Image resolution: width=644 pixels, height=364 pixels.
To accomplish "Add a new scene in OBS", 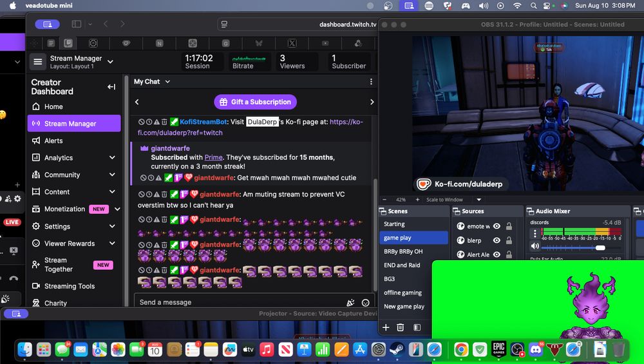I will click(386, 327).
